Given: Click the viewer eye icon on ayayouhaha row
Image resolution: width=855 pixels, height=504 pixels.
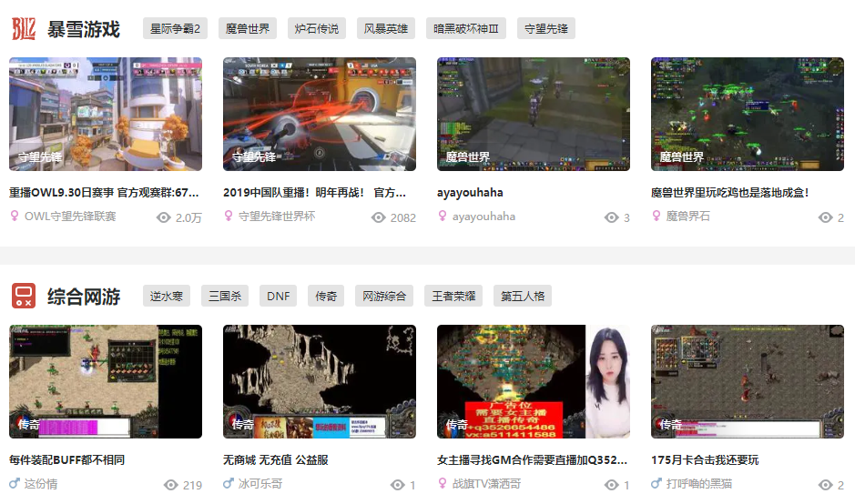Looking at the screenshot, I should click(x=612, y=217).
